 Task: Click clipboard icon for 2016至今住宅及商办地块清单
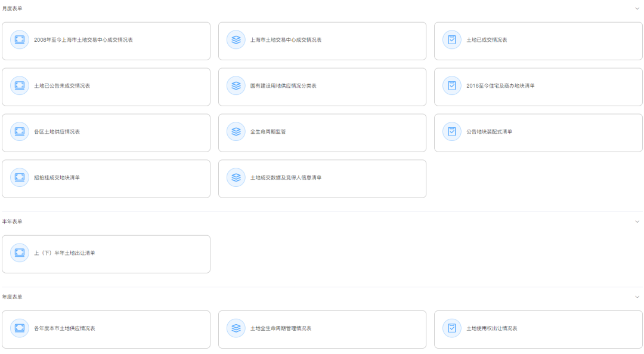pos(452,86)
